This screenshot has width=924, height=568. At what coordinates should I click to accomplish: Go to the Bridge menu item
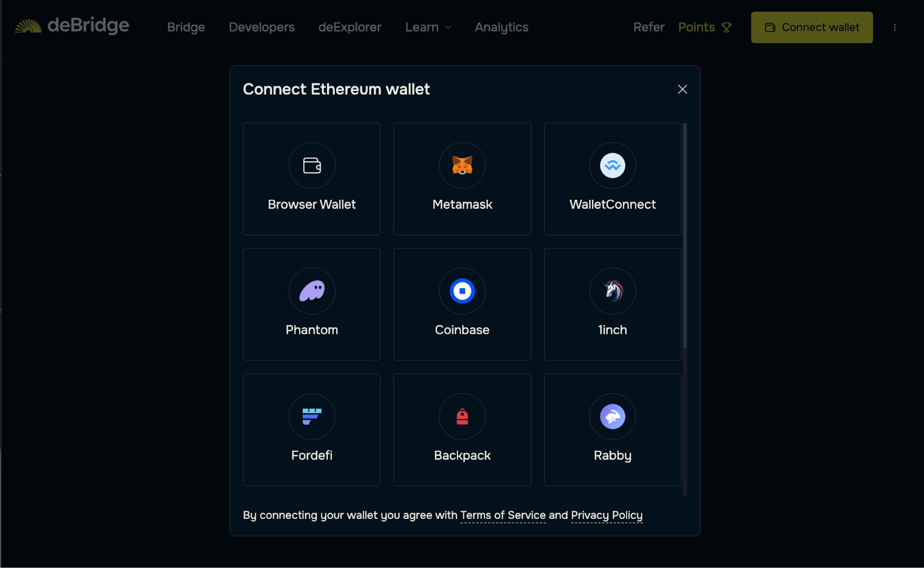[x=186, y=27]
